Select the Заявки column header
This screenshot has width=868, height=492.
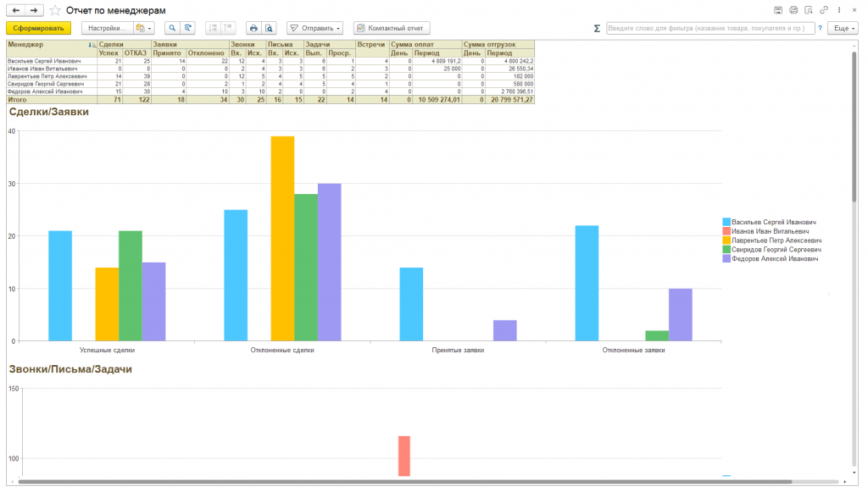[190, 44]
